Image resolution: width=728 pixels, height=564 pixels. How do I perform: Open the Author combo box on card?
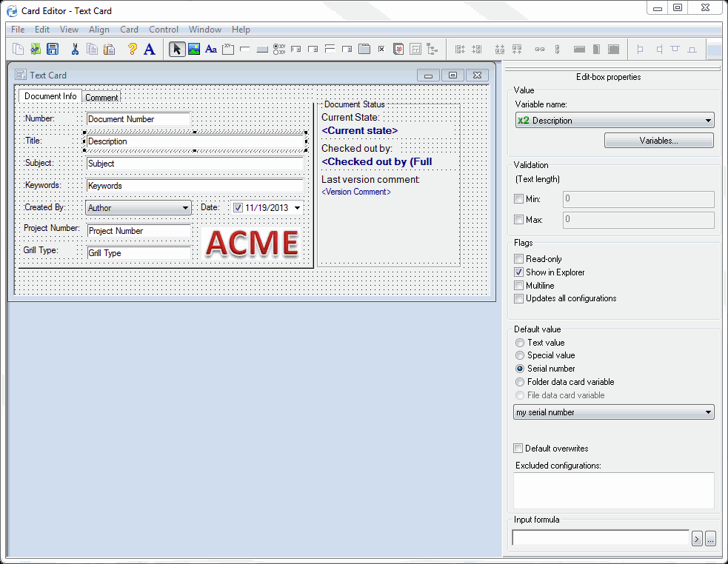(185, 208)
